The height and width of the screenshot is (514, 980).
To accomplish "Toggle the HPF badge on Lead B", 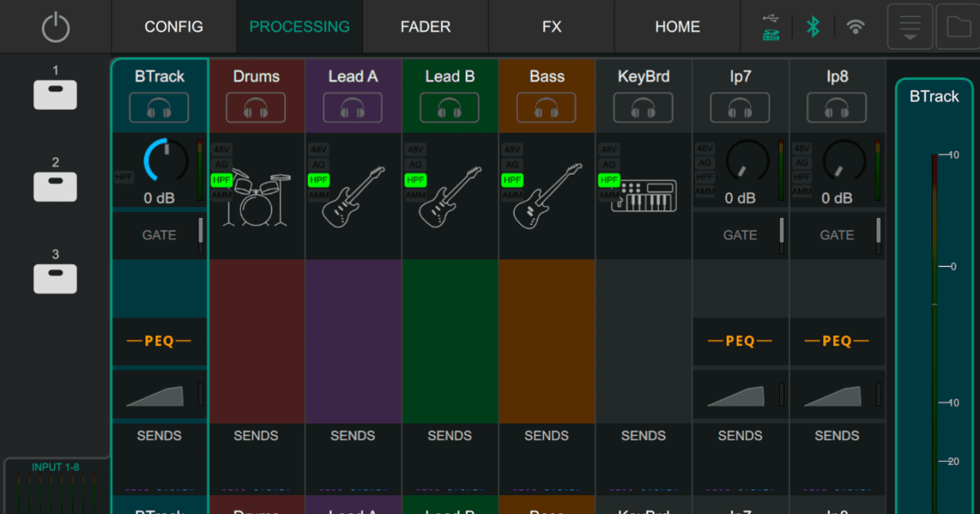I will tap(415, 180).
